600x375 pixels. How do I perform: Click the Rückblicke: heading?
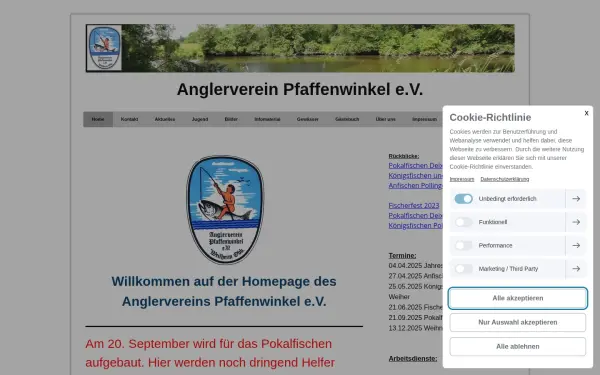coord(404,156)
